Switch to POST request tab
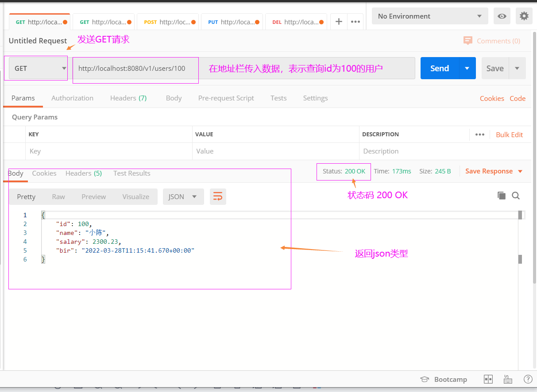 click(168, 22)
